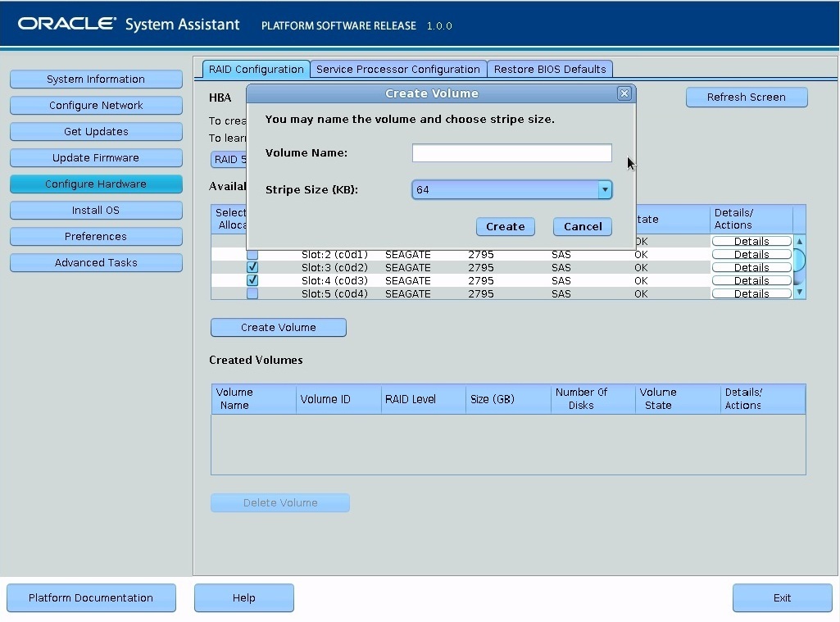840x622 pixels.
Task: Open Preferences from the sidebar
Action: (x=96, y=236)
